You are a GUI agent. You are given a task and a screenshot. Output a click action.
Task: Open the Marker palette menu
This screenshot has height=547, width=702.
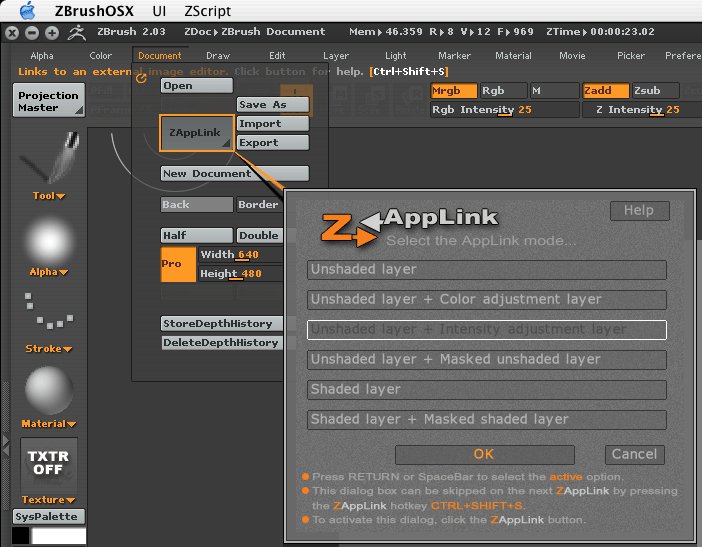click(454, 56)
